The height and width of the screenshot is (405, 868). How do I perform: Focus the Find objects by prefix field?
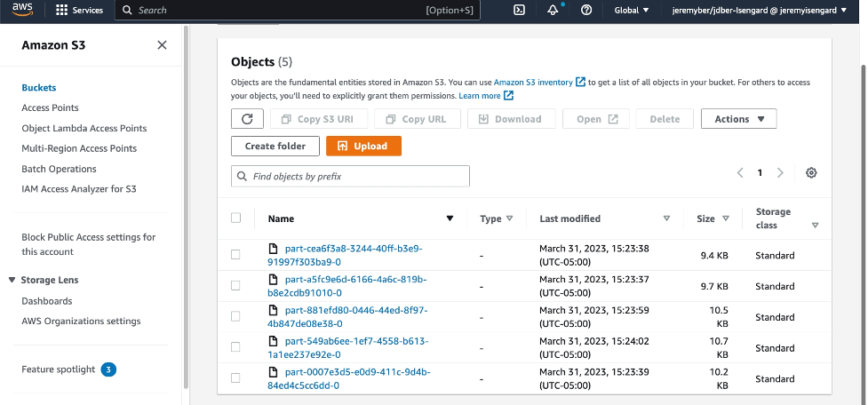(x=350, y=177)
